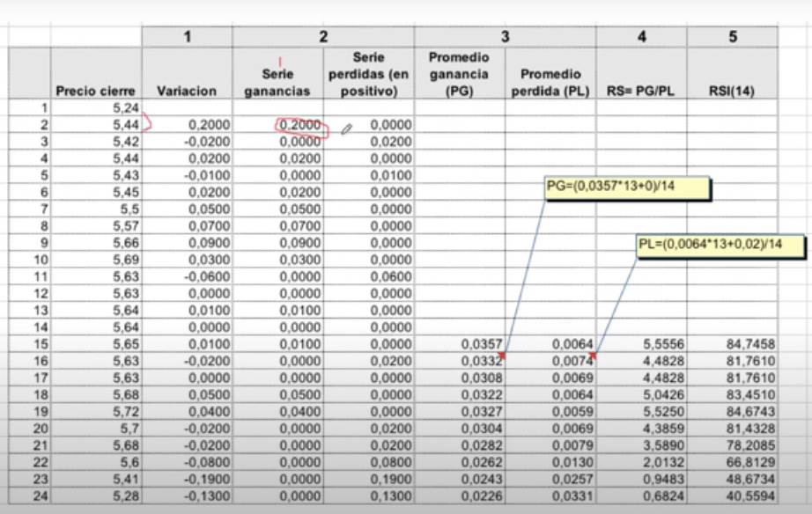Click red comment marker on 0,0074 cell
Screen dimensions: 812x514
point(593,355)
